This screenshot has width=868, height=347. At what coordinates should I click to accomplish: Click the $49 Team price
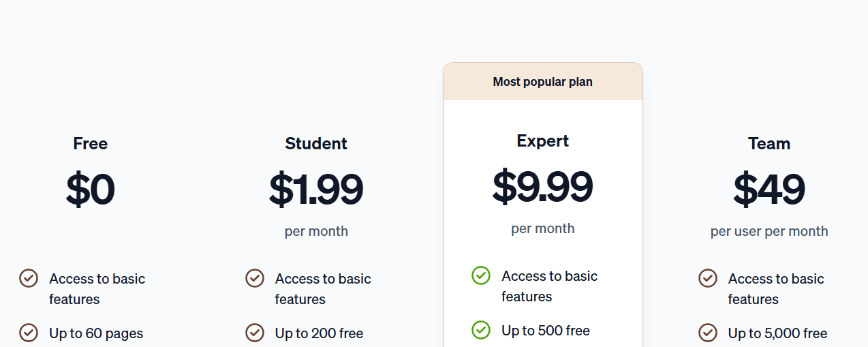[769, 190]
